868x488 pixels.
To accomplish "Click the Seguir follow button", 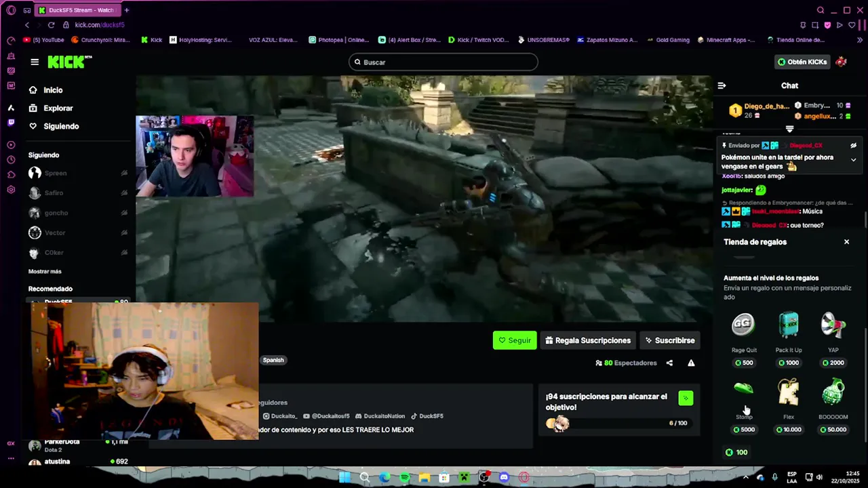I will 515,340.
